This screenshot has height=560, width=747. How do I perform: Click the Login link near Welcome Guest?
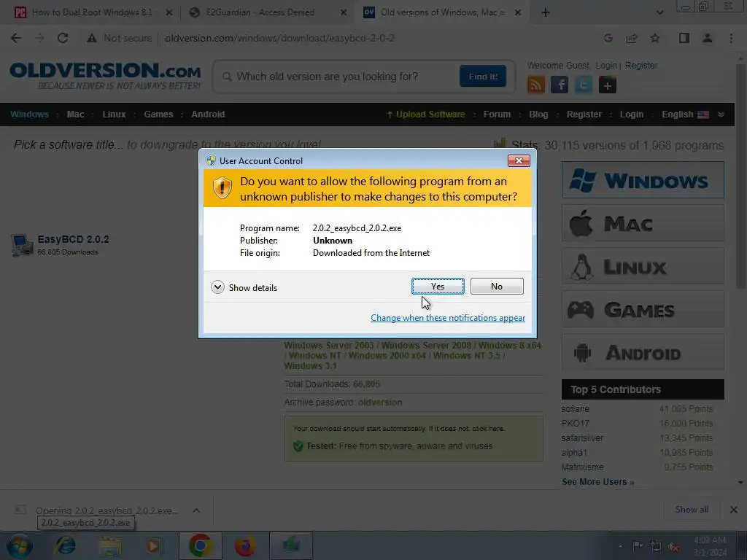point(606,65)
